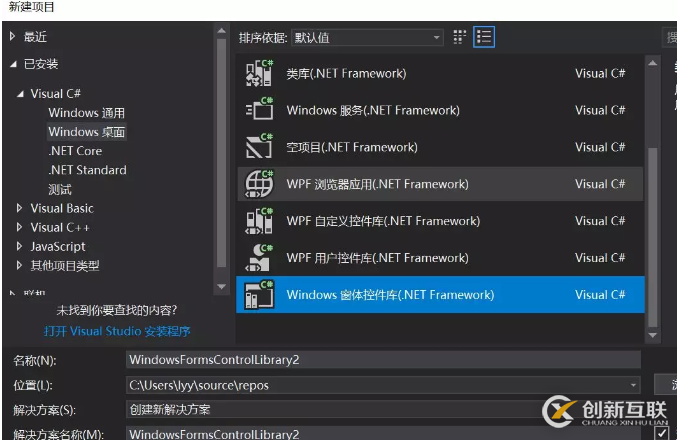677x440 pixels.
Task: Click the category tree scroll up arrow
Action: (221, 31)
